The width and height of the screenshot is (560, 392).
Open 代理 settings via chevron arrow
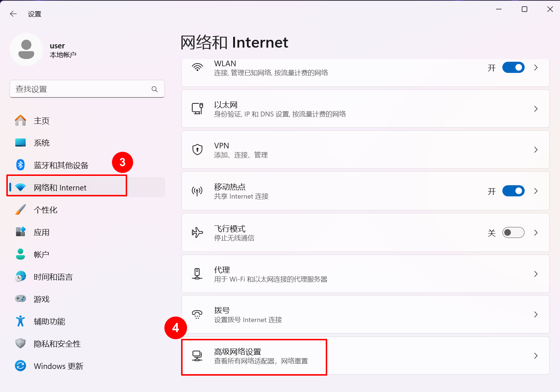click(536, 274)
